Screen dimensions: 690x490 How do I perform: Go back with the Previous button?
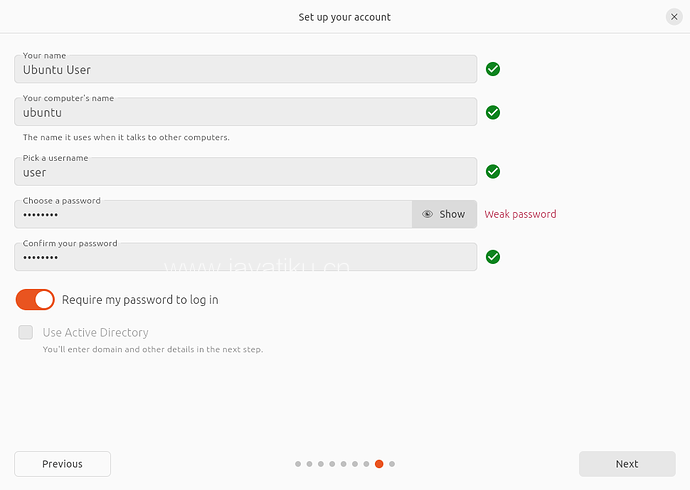62,464
